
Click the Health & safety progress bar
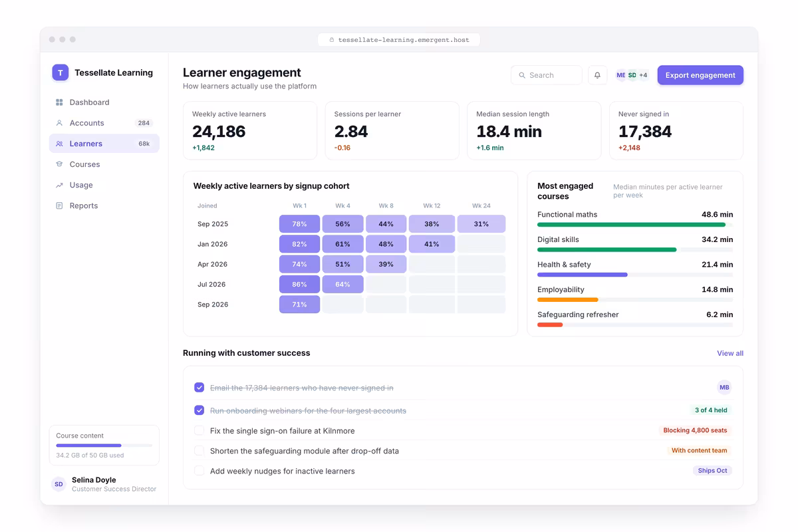635,275
